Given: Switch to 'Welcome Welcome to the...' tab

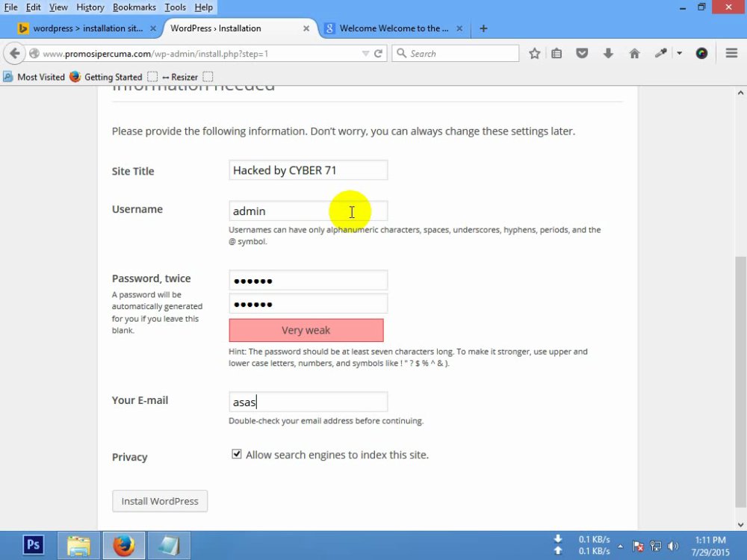Looking at the screenshot, I should point(393,28).
